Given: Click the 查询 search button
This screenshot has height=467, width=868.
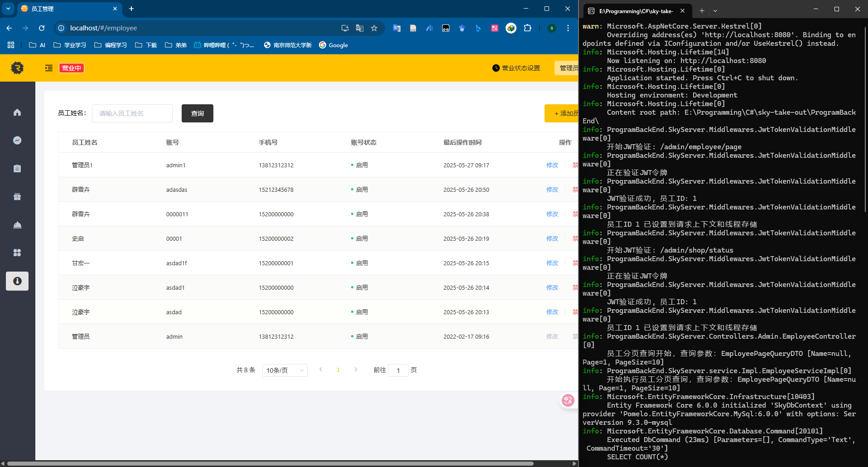Looking at the screenshot, I should pos(198,113).
